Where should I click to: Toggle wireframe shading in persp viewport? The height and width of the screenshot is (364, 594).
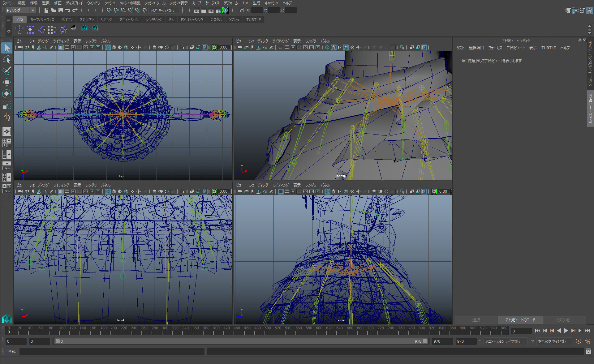[x=327, y=47]
